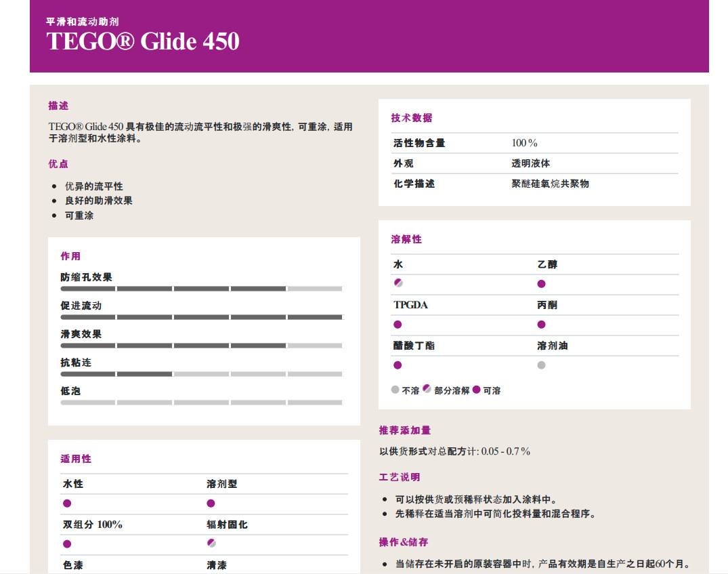The height and width of the screenshot is (574, 728).
Task: Click the half-filled dot under 水
Action: pos(398,283)
